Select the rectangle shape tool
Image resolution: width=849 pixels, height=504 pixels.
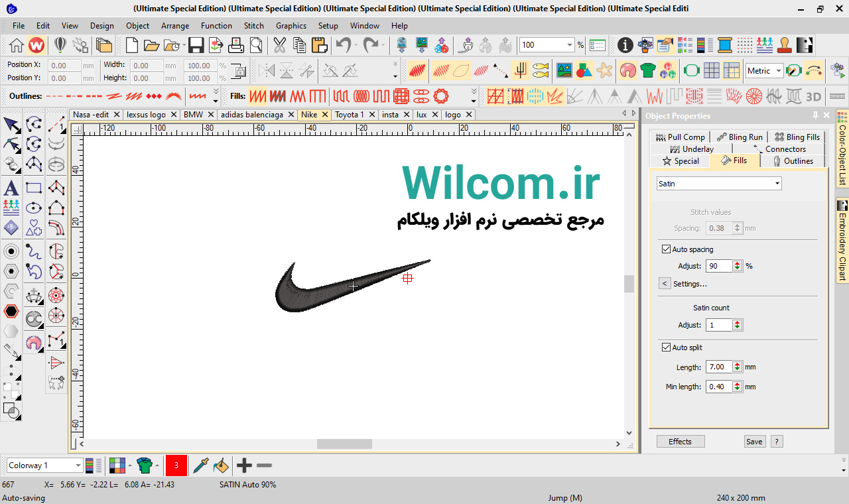34,188
